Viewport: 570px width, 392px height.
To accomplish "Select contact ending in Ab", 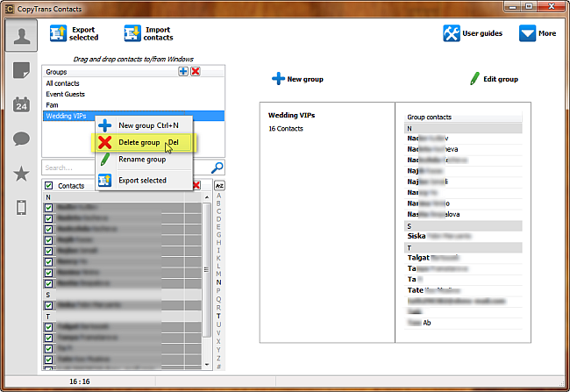I will (463, 323).
